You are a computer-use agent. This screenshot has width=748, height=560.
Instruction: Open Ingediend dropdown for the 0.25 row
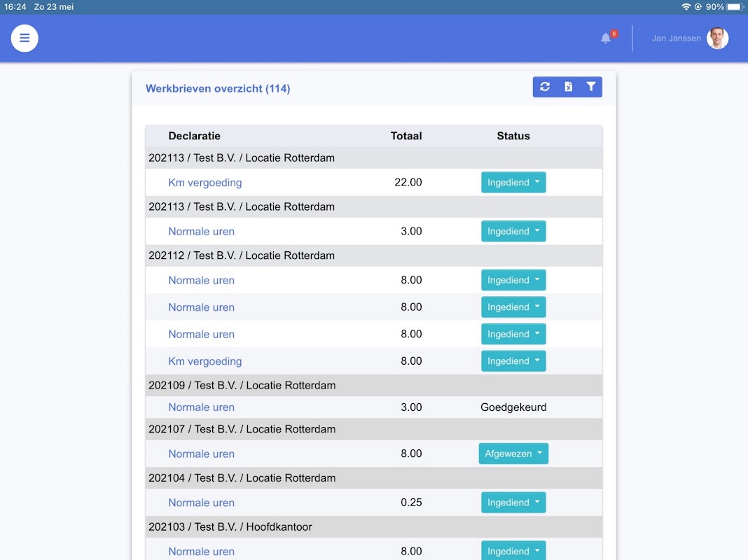(x=513, y=503)
